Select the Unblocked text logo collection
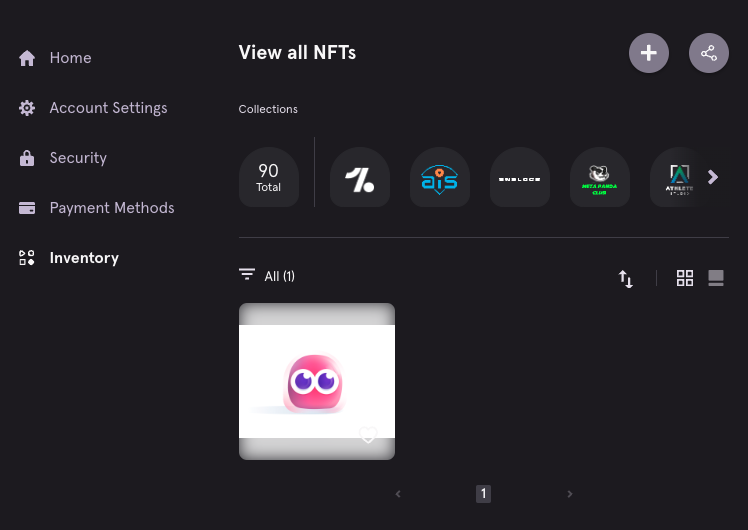The width and height of the screenshot is (748, 530). coord(520,177)
